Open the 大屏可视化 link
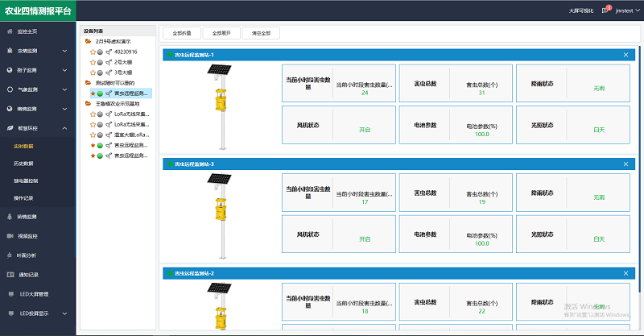The image size is (644, 336). click(580, 10)
